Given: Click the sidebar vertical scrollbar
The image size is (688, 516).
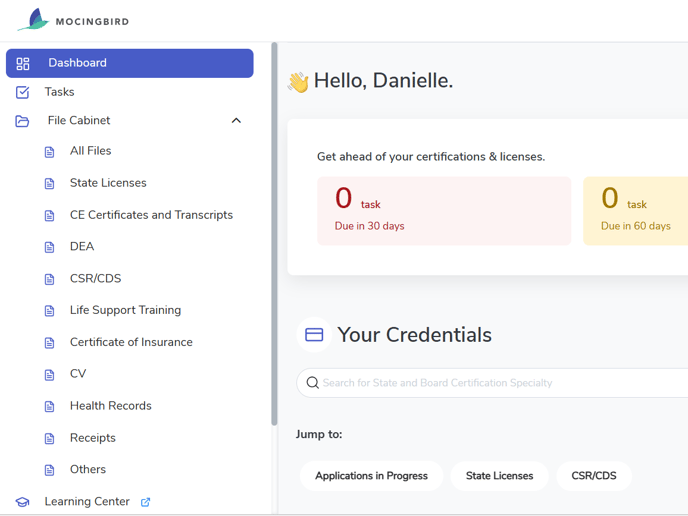Looking at the screenshot, I should point(274,234).
